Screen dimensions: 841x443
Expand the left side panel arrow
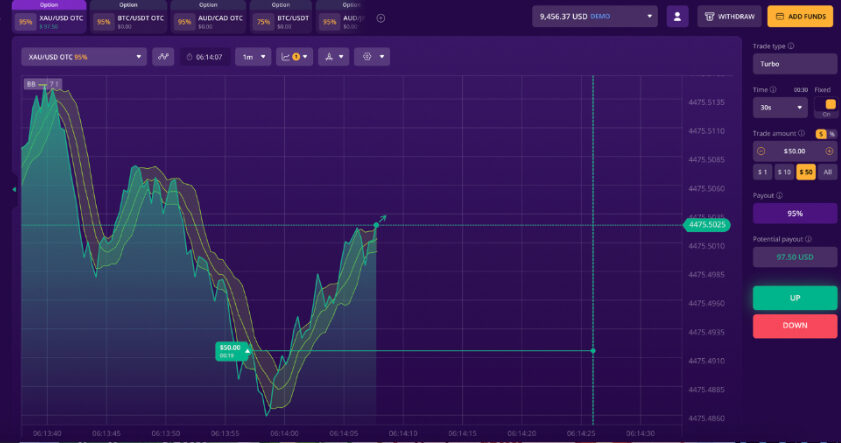14,189
